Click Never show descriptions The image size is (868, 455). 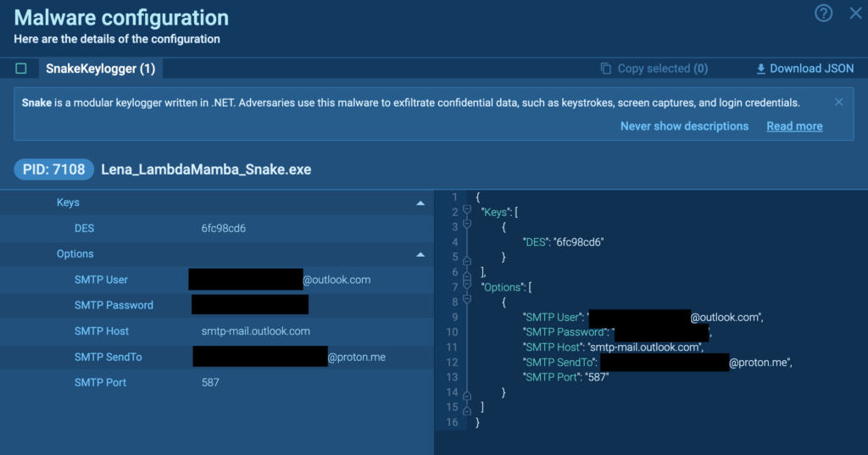click(684, 126)
